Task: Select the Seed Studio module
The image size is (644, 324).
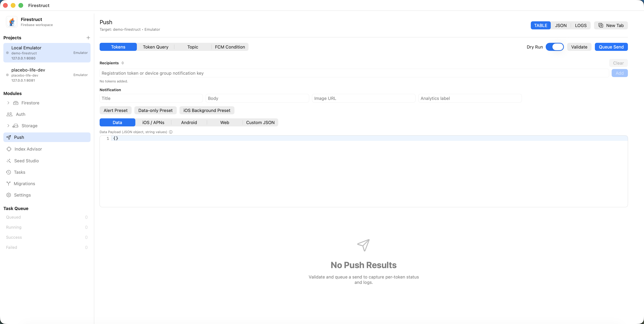Action: point(26,161)
